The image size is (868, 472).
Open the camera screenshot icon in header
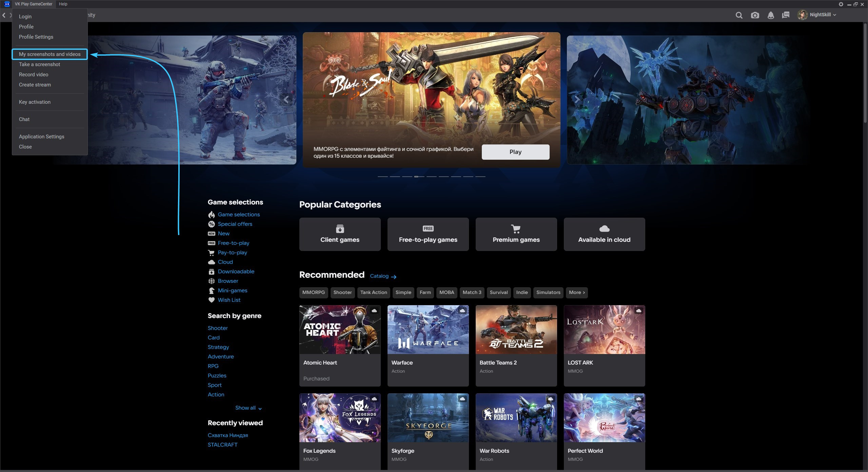[x=755, y=15]
